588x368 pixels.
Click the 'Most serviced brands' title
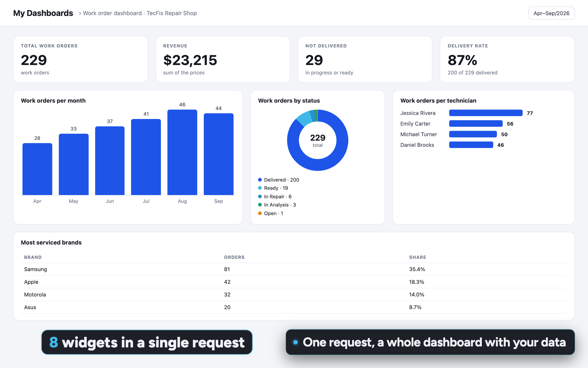51,242
